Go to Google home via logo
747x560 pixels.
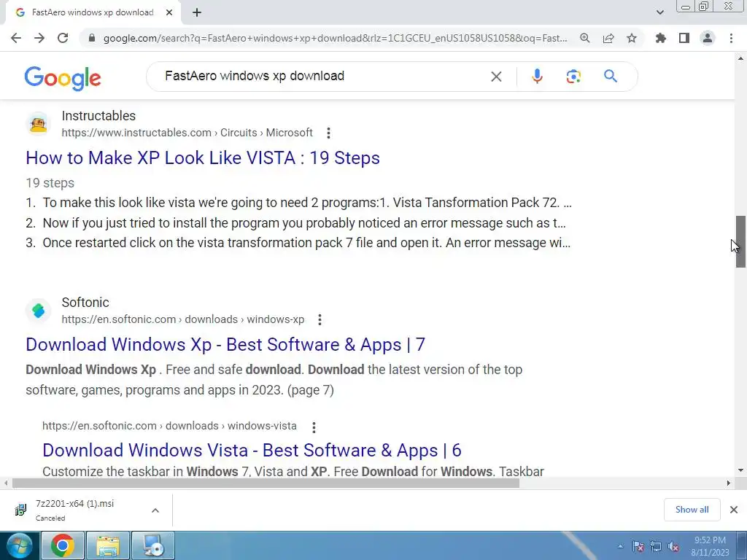pos(63,77)
